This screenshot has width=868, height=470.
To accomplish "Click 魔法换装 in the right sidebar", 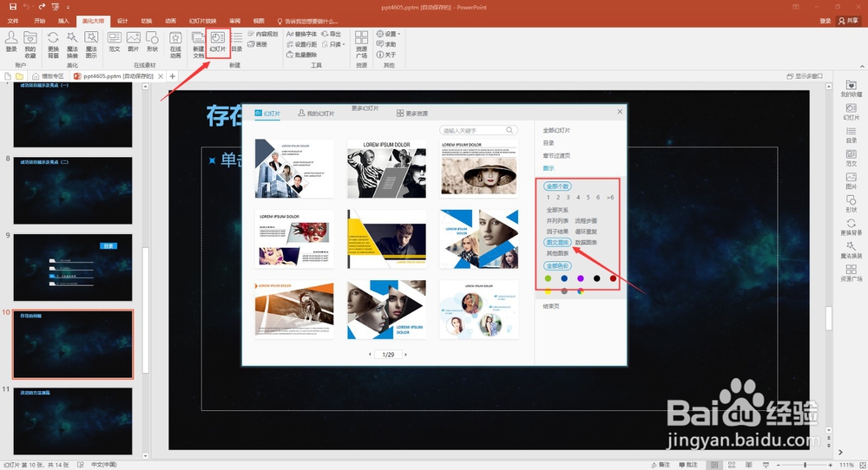I will pos(851,251).
